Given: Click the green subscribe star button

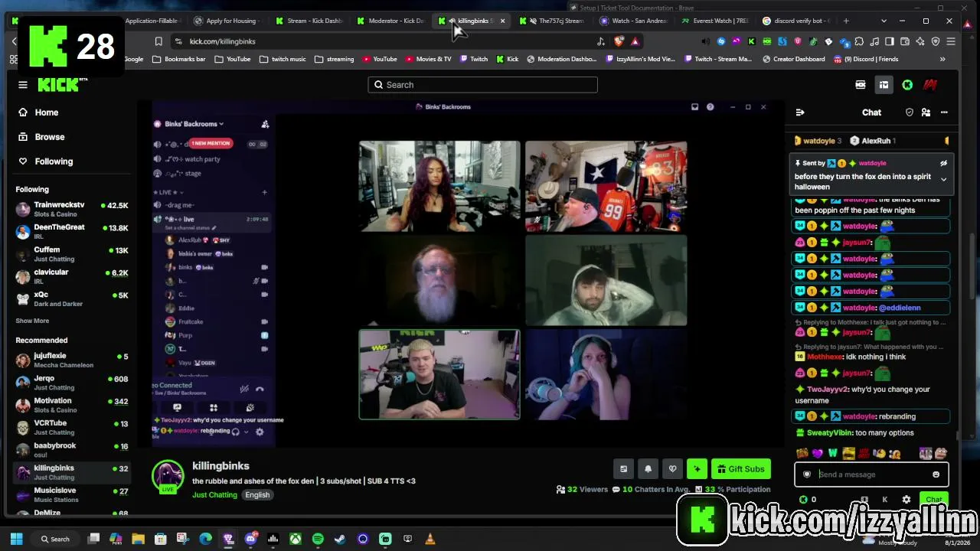Looking at the screenshot, I should pyautogui.click(x=697, y=469).
